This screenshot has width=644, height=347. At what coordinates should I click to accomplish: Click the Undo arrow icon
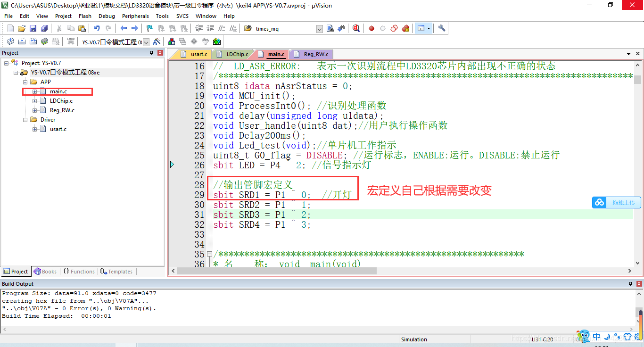(x=97, y=28)
